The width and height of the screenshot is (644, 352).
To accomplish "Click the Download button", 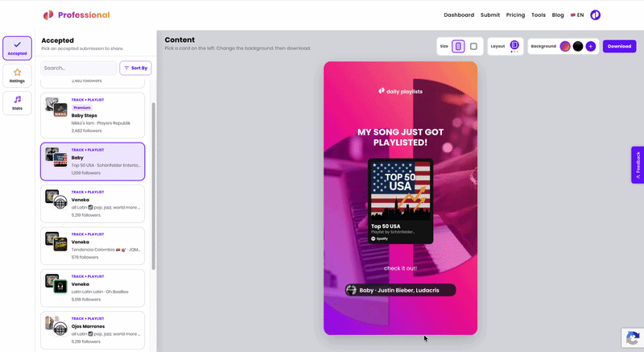I will 619,47.
